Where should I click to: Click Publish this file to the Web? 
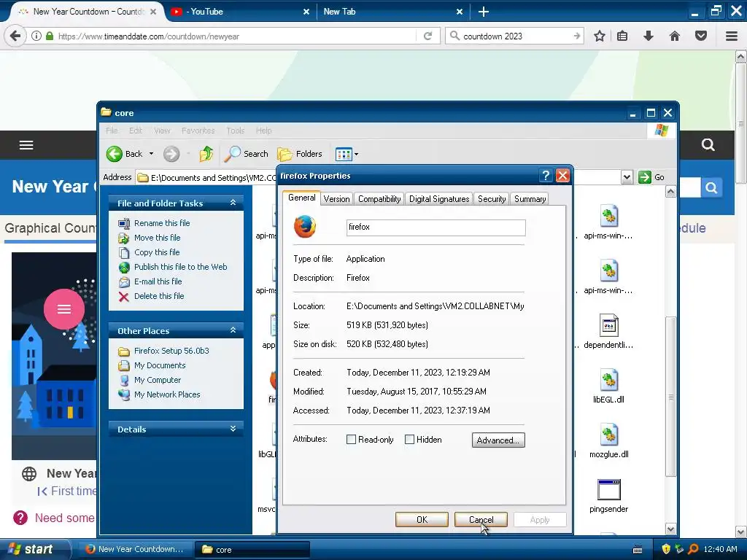coord(181,267)
